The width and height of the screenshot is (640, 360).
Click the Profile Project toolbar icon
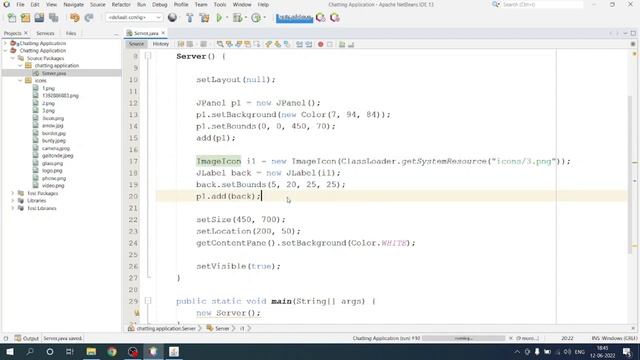(x=256, y=18)
